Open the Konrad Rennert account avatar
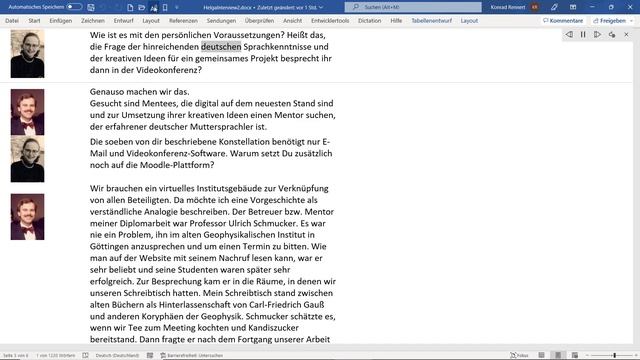The height and width of the screenshot is (360, 640). click(534, 7)
